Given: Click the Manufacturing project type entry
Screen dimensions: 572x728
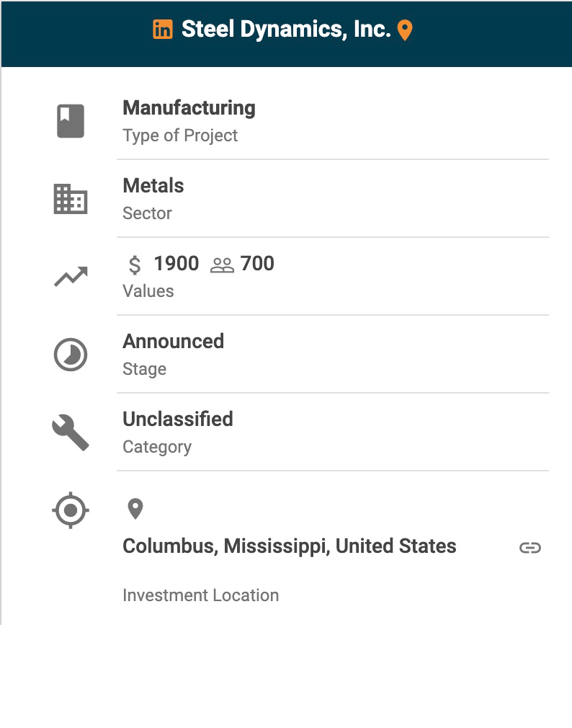Looking at the screenshot, I should coord(189,108).
